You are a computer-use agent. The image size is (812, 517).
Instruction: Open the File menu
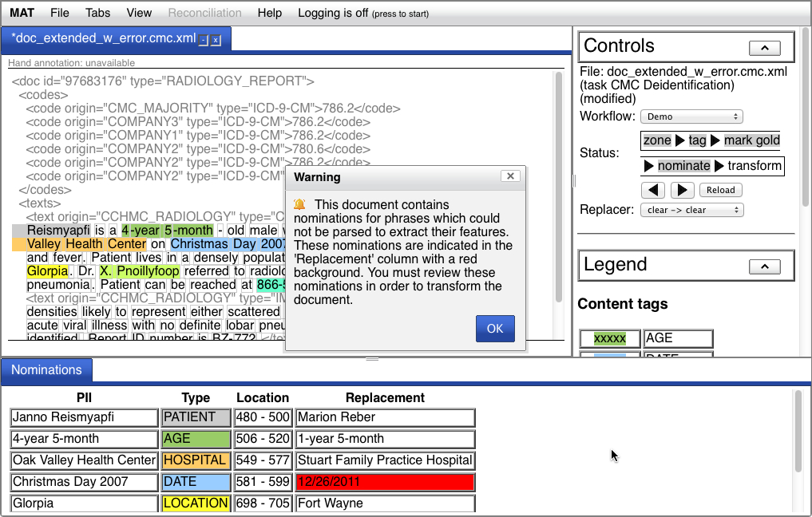(x=59, y=13)
